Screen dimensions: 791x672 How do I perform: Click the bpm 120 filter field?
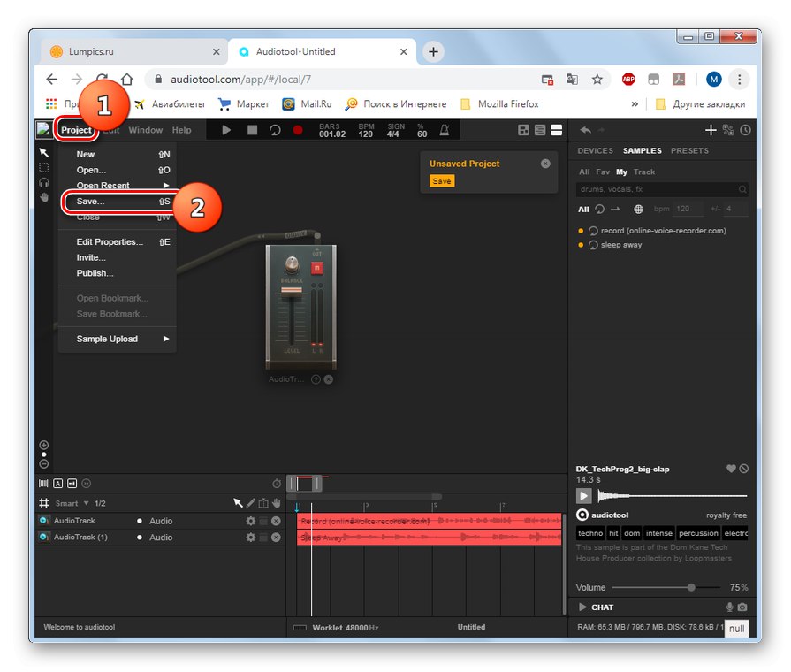pyautogui.click(x=688, y=209)
